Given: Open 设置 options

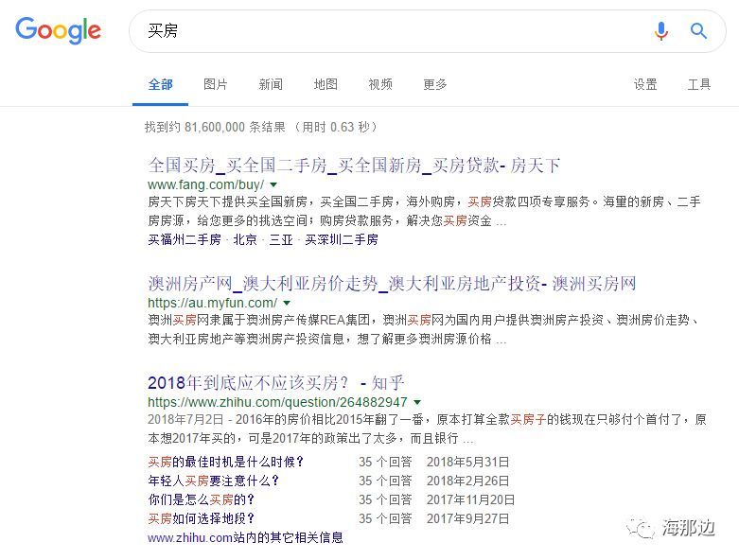Looking at the screenshot, I should (645, 84).
